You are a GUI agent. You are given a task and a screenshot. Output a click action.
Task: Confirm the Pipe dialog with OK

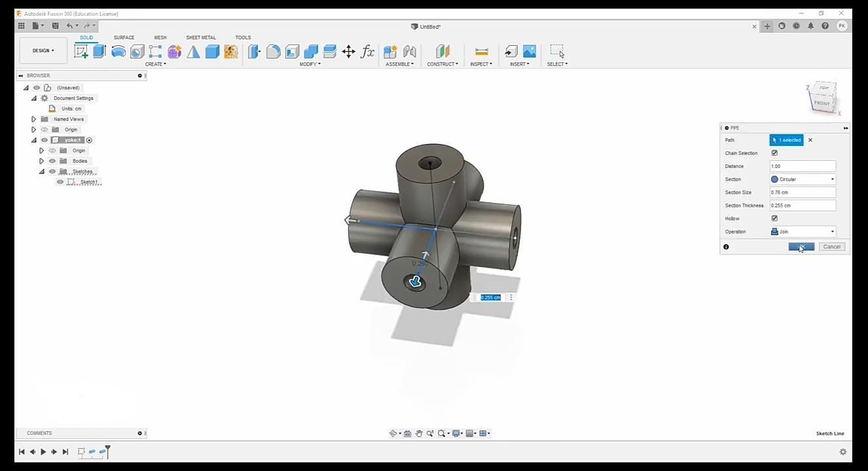pos(801,247)
